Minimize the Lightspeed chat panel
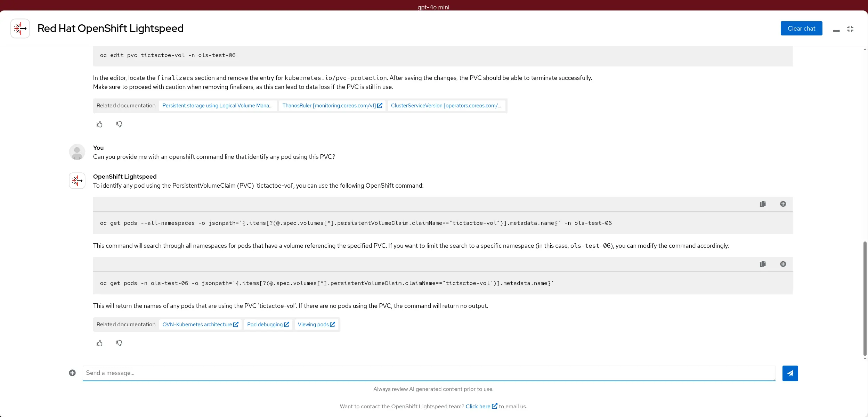The width and height of the screenshot is (868, 417). click(836, 31)
